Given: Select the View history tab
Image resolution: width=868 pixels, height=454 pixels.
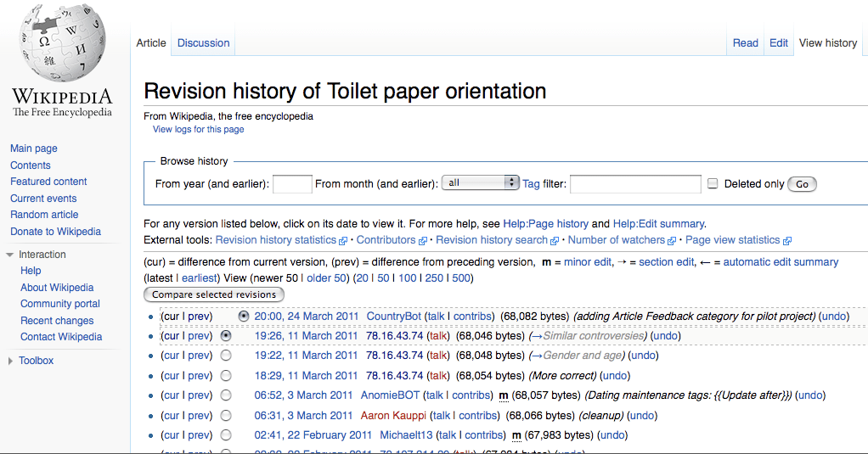Looking at the screenshot, I should tap(828, 43).
